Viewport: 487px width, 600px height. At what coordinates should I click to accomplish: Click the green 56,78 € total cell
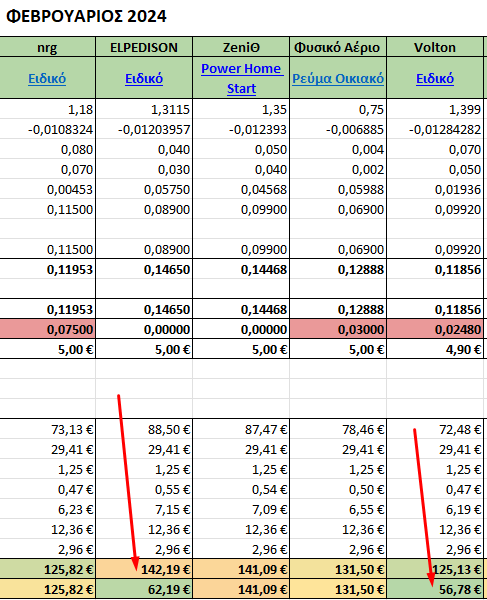[435, 589]
